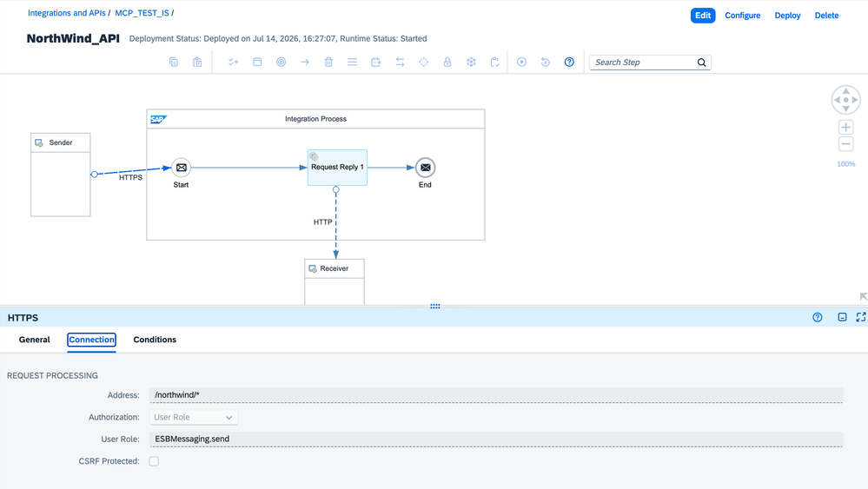Click the copy icon in the toolbar

coord(174,62)
